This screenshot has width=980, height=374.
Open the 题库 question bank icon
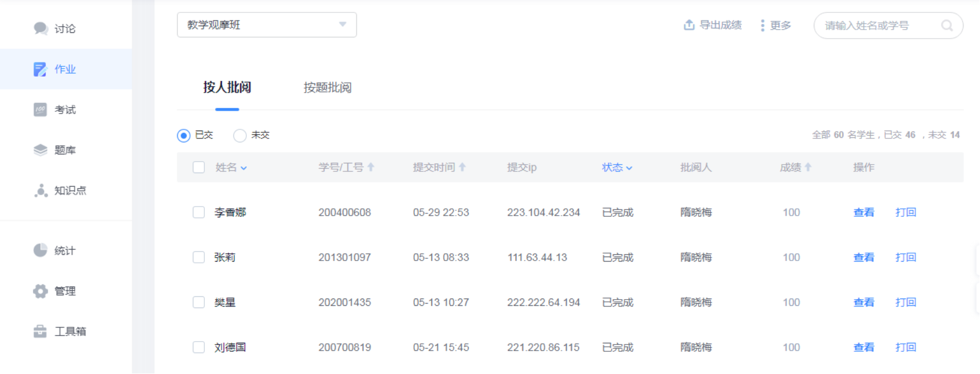tap(40, 150)
